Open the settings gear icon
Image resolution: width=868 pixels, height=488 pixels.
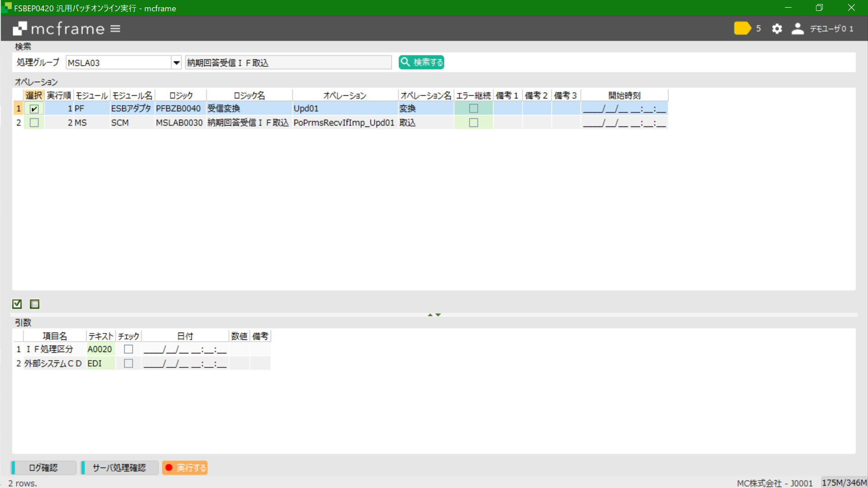(x=777, y=28)
